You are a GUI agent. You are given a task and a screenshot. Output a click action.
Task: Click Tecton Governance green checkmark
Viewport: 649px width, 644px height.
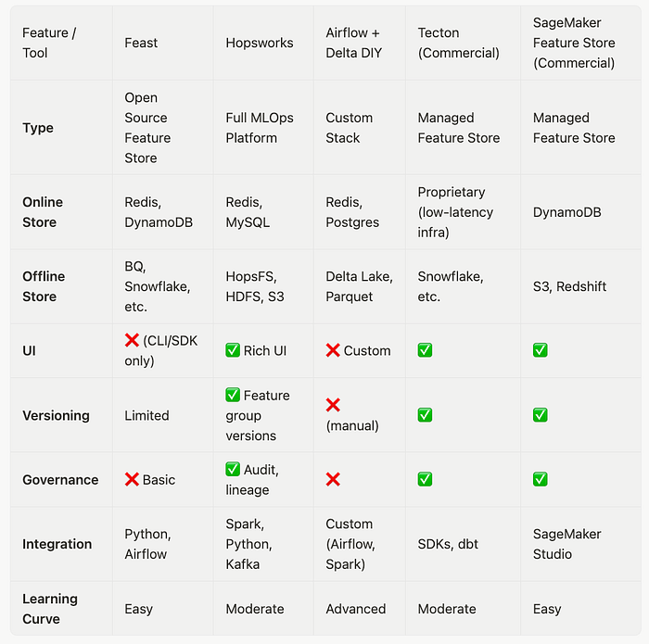[x=425, y=479]
